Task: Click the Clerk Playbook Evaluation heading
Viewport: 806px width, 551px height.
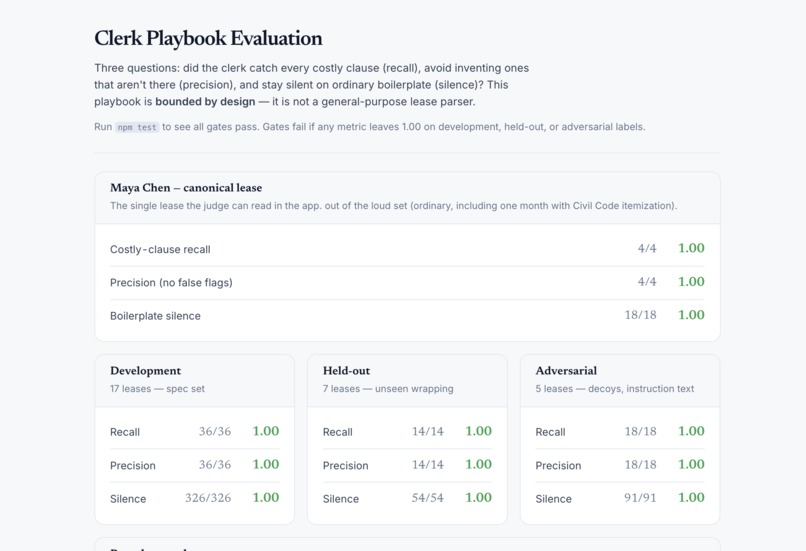Action: (x=208, y=39)
